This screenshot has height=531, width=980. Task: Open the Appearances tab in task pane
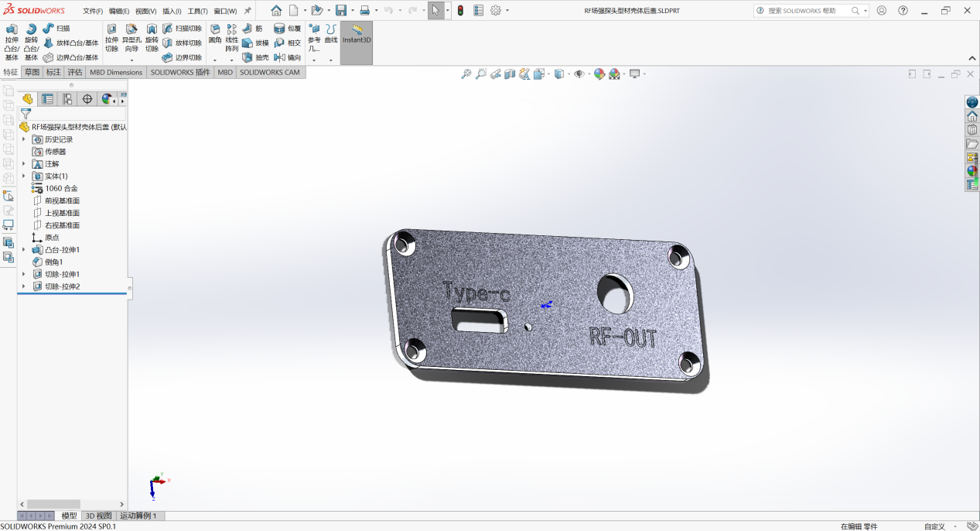[x=972, y=171]
